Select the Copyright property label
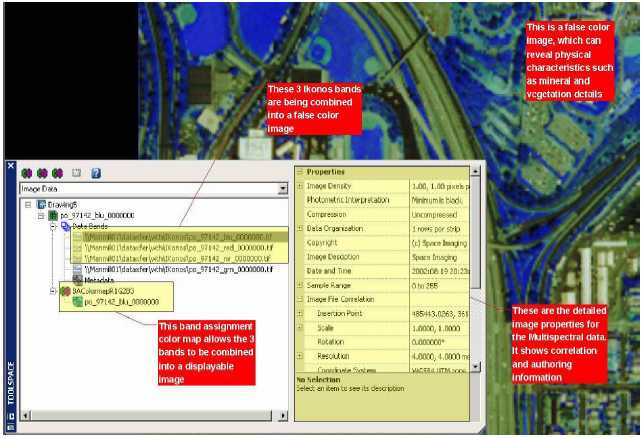Screen dimensions: 642x438 [322, 243]
